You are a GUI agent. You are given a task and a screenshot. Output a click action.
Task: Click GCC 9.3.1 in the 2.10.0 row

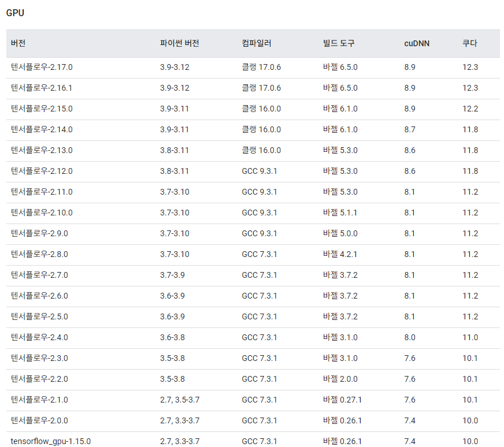click(x=260, y=213)
